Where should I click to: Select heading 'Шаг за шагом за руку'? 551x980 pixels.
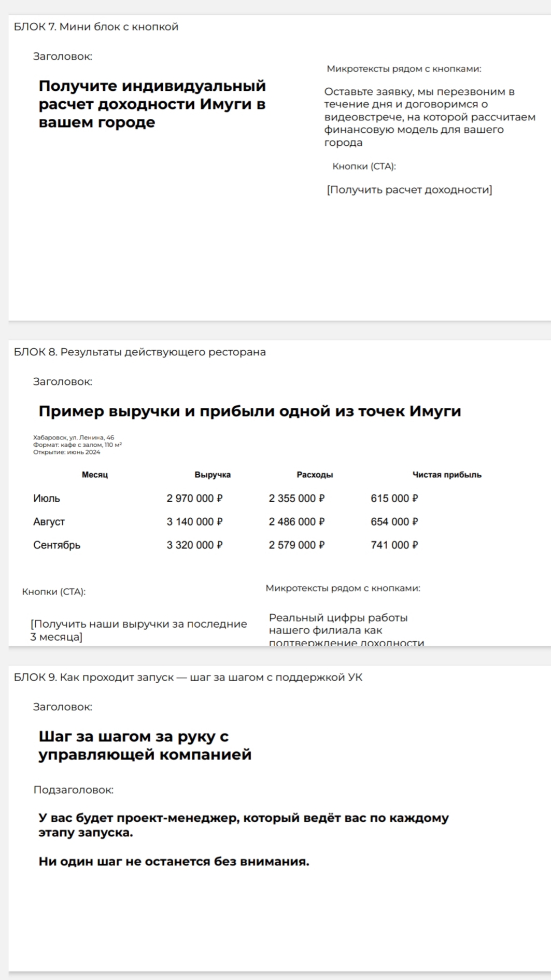145,746
